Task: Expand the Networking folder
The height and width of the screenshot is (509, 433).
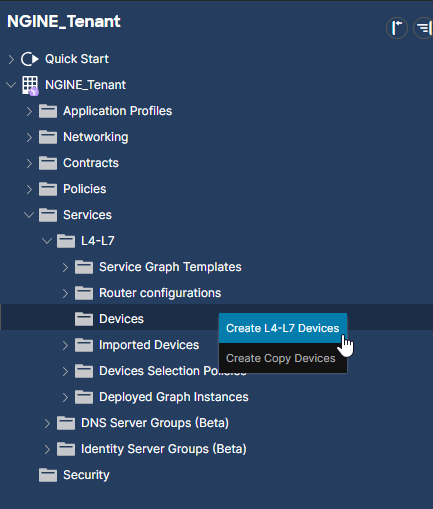Action: tap(29, 137)
